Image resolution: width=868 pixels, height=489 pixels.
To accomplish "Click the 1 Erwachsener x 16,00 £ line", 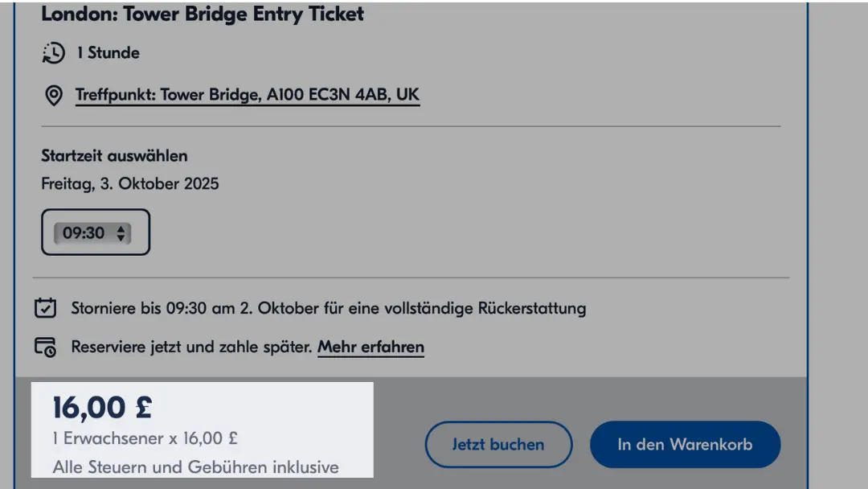I will pyautogui.click(x=145, y=439).
